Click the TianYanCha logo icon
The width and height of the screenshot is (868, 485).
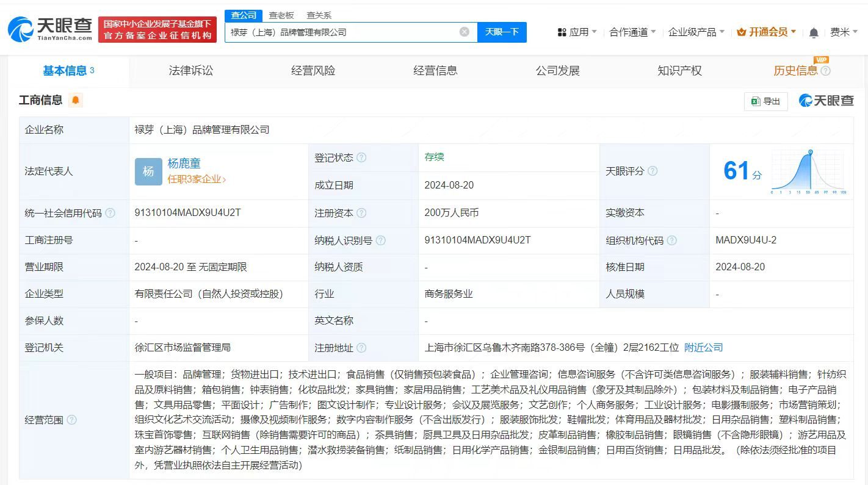(20, 29)
